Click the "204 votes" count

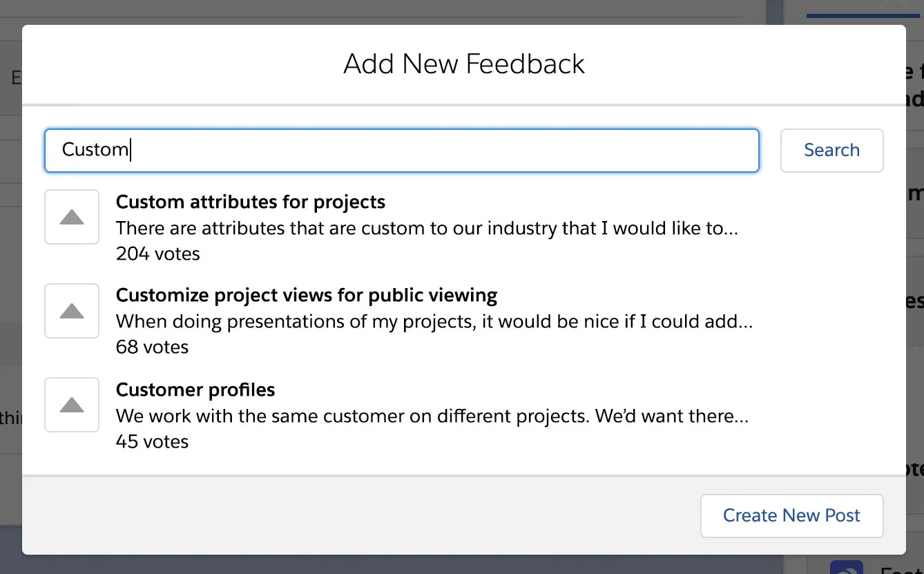click(x=158, y=253)
